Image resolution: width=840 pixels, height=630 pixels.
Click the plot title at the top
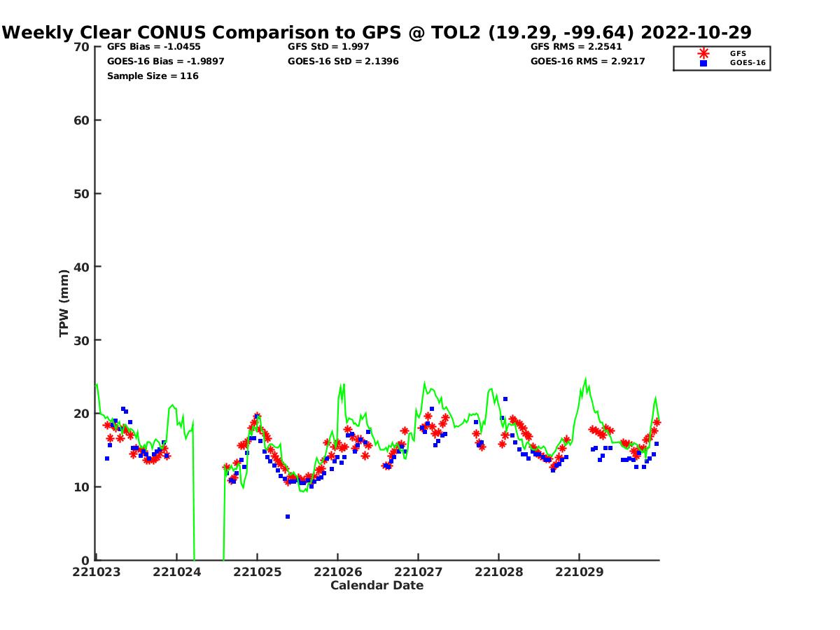[377, 32]
